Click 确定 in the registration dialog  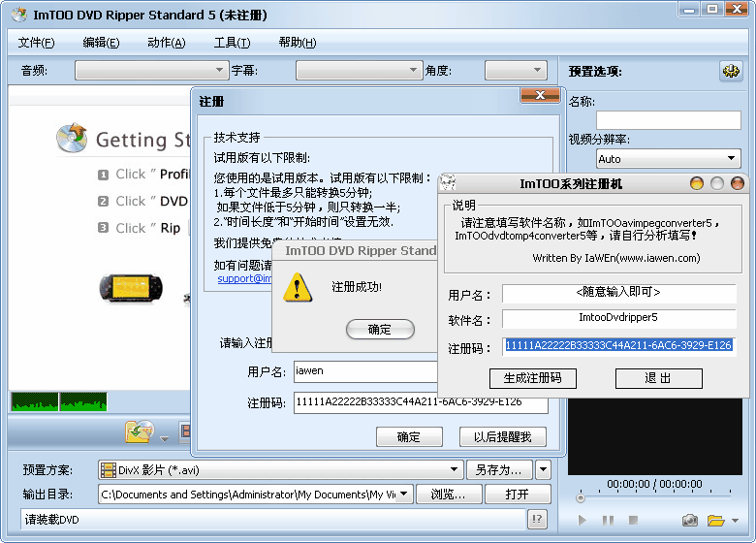(x=409, y=437)
